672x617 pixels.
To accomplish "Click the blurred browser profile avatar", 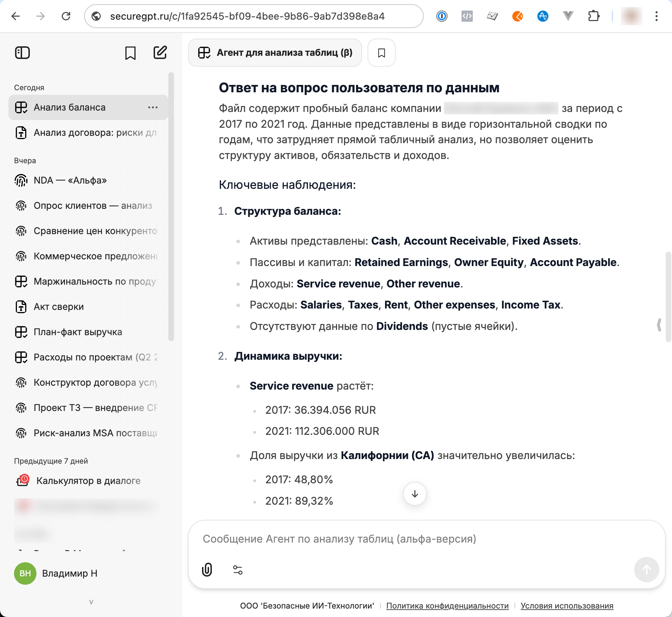I will 631,16.
